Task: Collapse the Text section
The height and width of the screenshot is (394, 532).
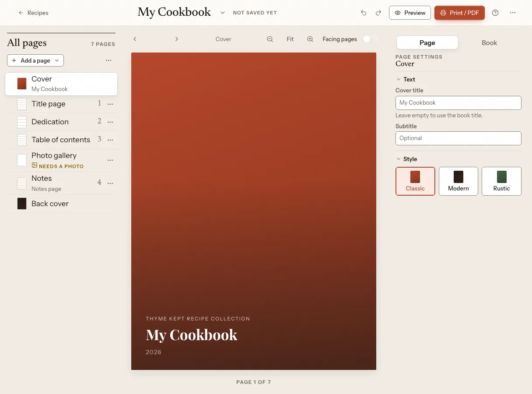Action: [x=406, y=79]
